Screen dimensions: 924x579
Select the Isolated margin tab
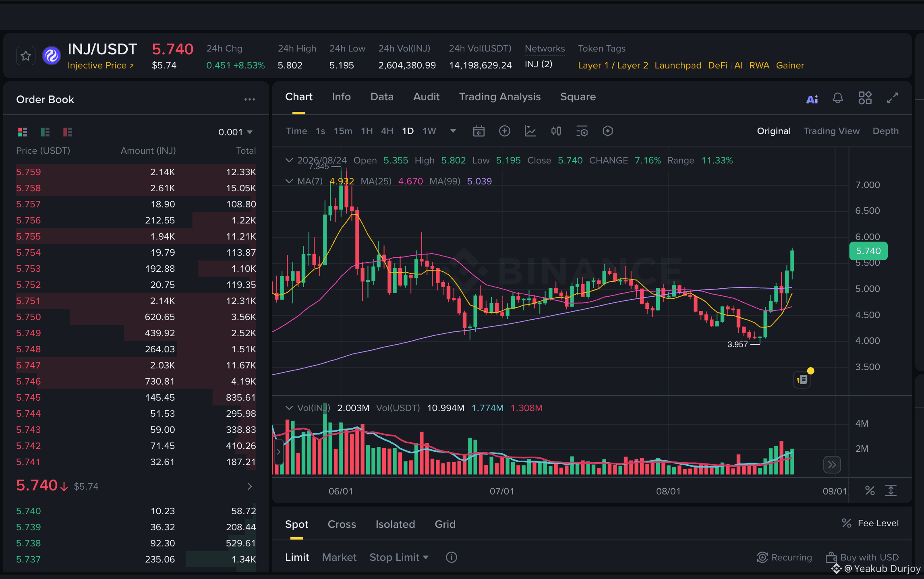(395, 524)
